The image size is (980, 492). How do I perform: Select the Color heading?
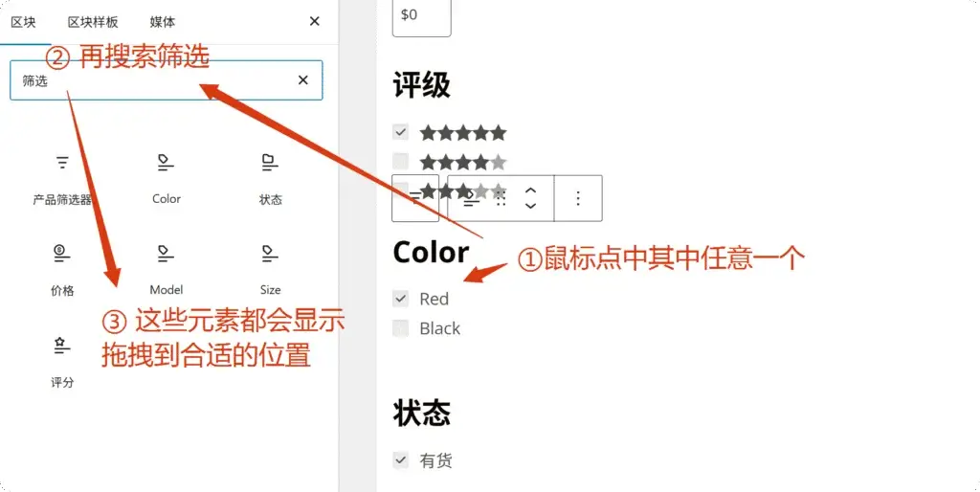(x=431, y=253)
